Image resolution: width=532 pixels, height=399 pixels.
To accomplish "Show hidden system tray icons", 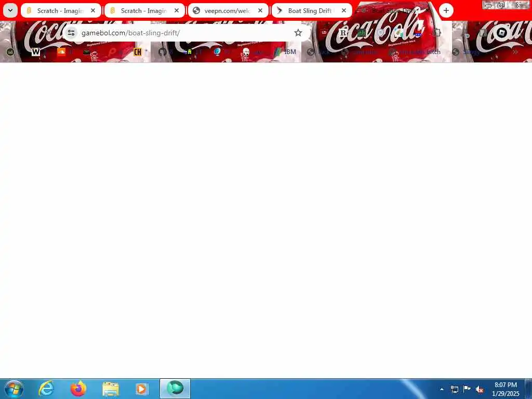I will [442, 389].
